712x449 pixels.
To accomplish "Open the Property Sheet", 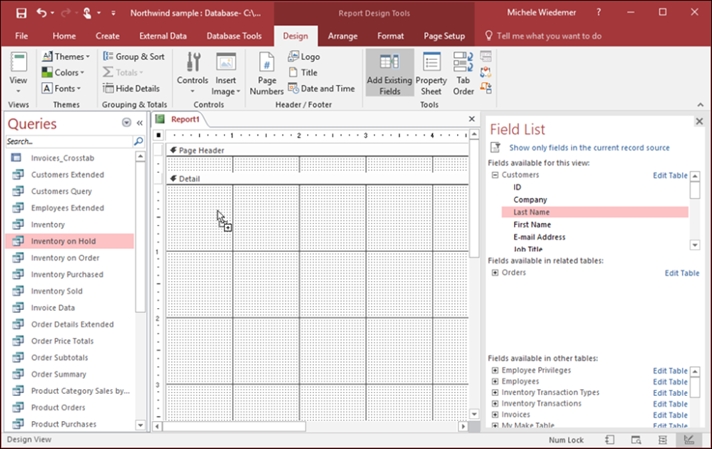I will 431,73.
